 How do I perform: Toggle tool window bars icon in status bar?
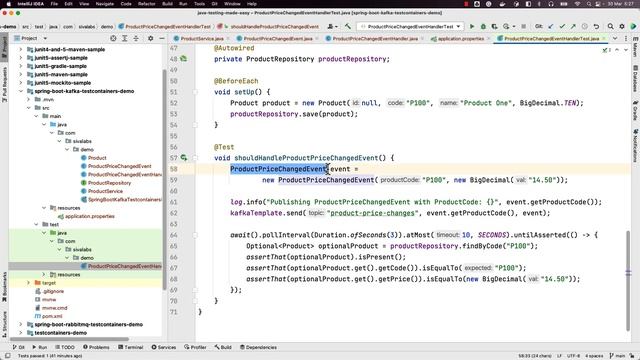coord(7,356)
